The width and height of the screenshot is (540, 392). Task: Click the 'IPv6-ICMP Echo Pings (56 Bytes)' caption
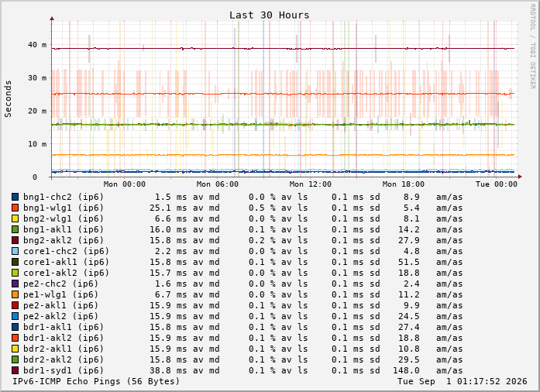point(96,381)
